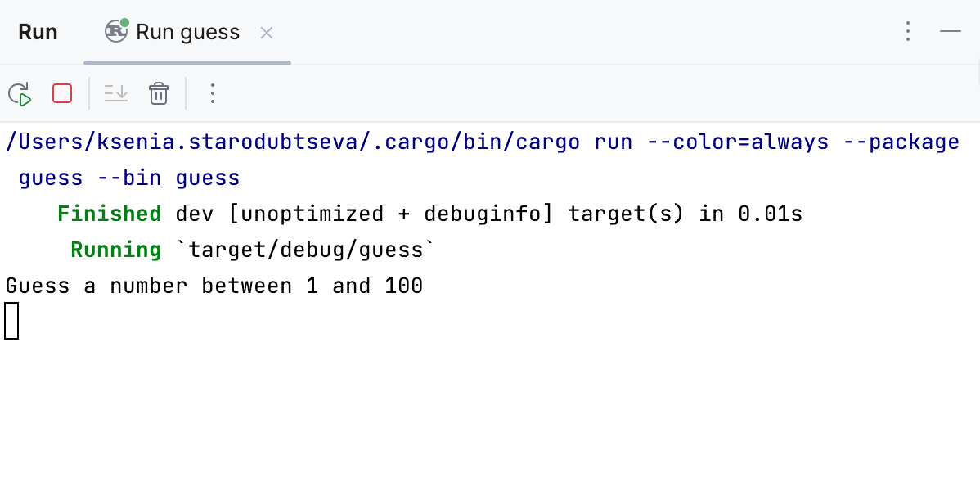Image resolution: width=980 pixels, height=496 pixels.
Task: Close the Run guess tab
Action: tap(266, 33)
